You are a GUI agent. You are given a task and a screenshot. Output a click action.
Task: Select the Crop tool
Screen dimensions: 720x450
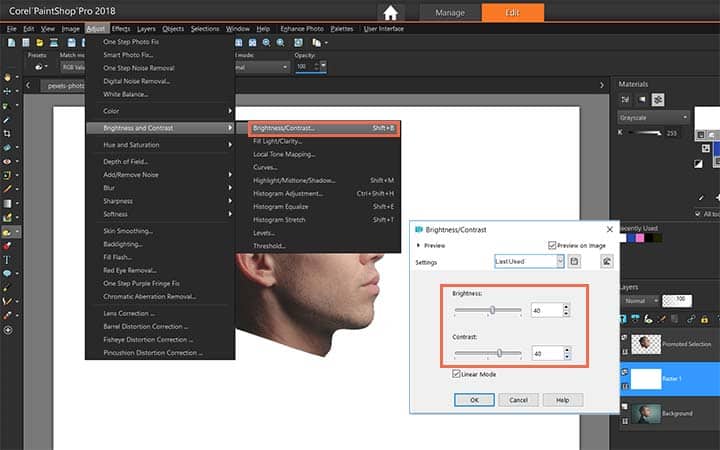tap(7, 134)
